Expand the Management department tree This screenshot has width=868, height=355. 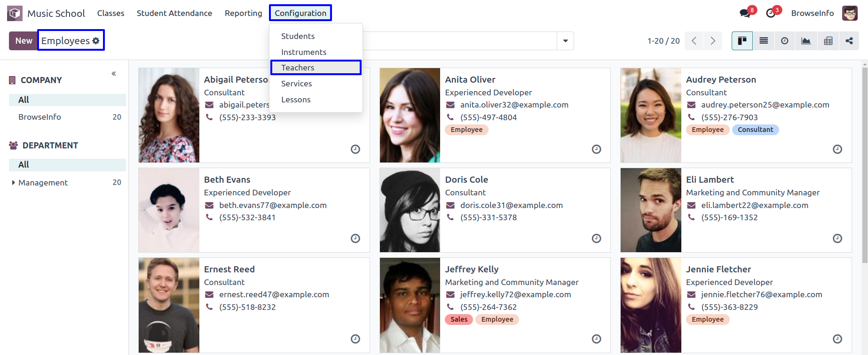[13, 183]
